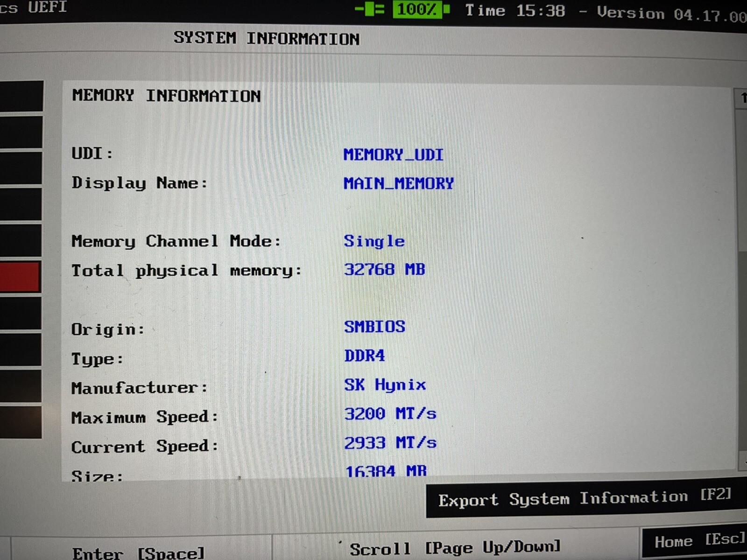747x560 pixels.
Task: Click the Display Name label
Action: [139, 183]
